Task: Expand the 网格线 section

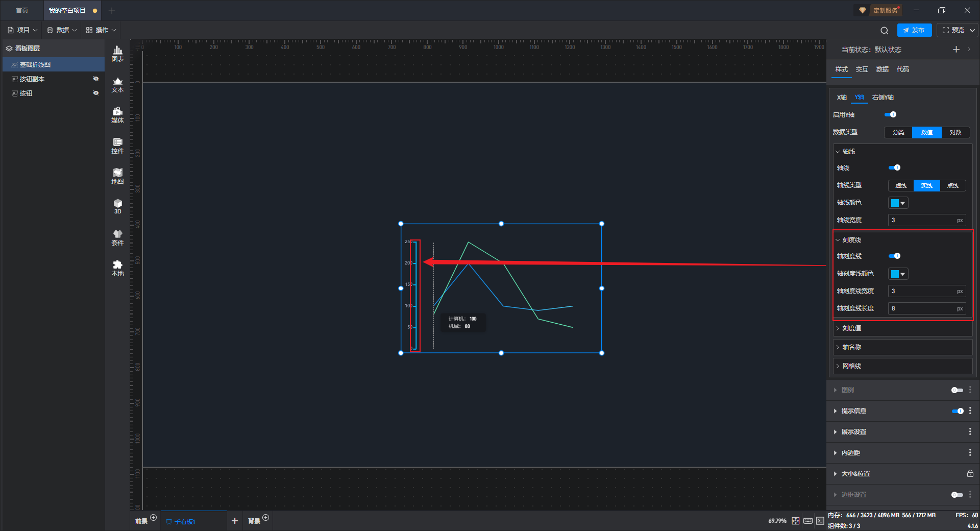Action: (851, 366)
